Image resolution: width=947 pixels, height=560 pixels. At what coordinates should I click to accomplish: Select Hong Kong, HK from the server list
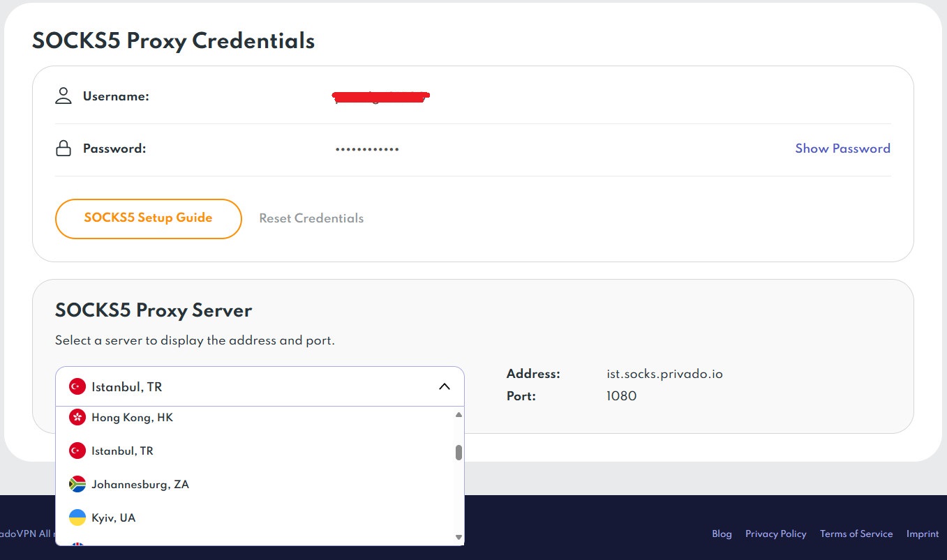coord(255,418)
